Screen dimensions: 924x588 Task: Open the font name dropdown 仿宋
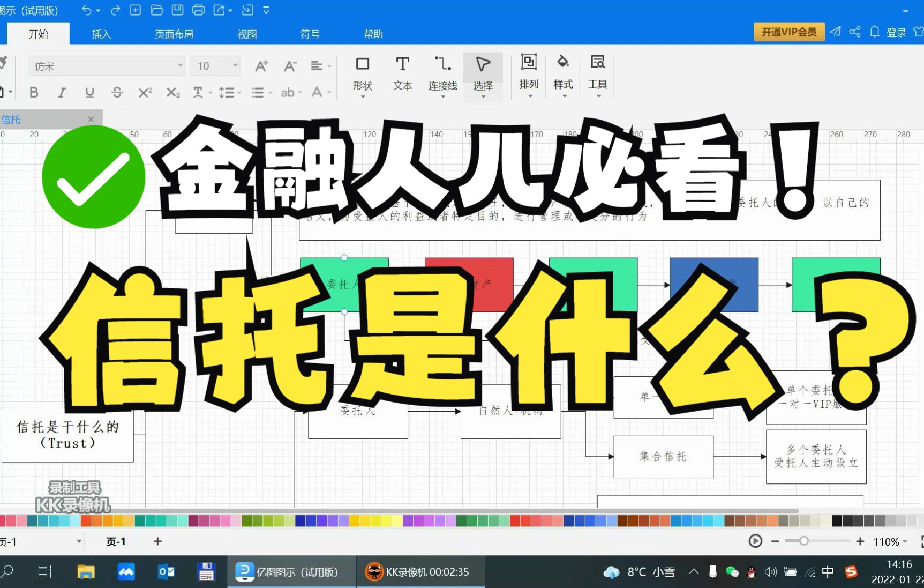click(106, 66)
